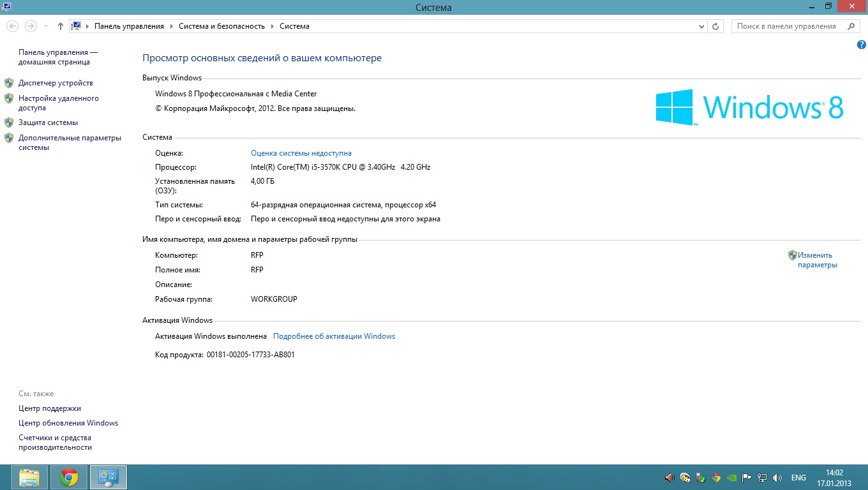Click the Chrome icon in system tray
The height and width of the screenshot is (490, 868).
716,477
